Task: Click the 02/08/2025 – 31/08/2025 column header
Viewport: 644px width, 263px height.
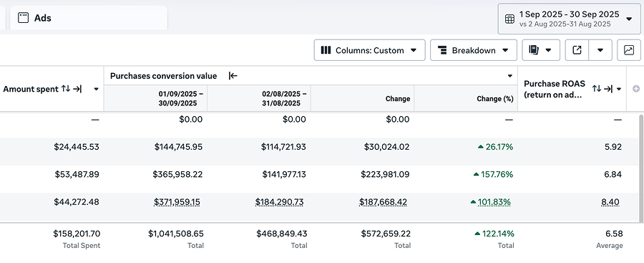Action: [x=259, y=98]
